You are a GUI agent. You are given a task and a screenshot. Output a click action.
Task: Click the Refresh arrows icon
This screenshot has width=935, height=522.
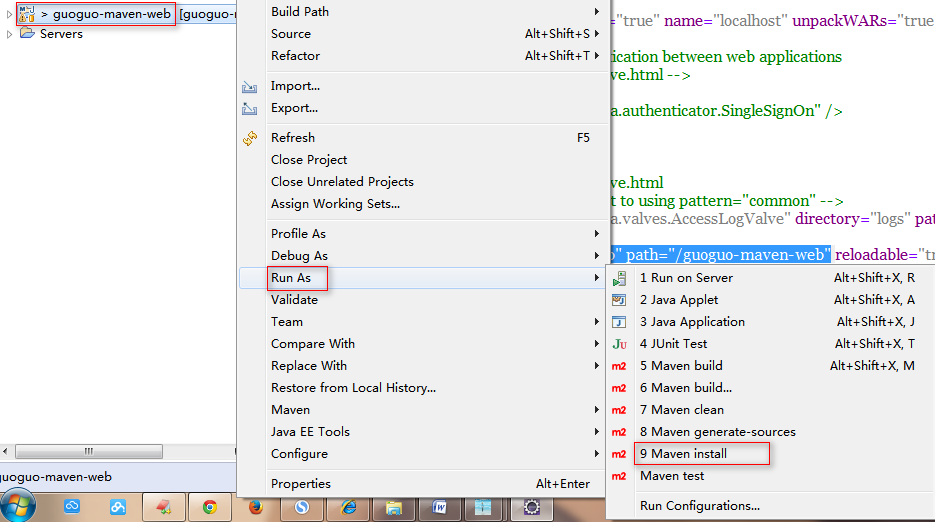point(249,138)
